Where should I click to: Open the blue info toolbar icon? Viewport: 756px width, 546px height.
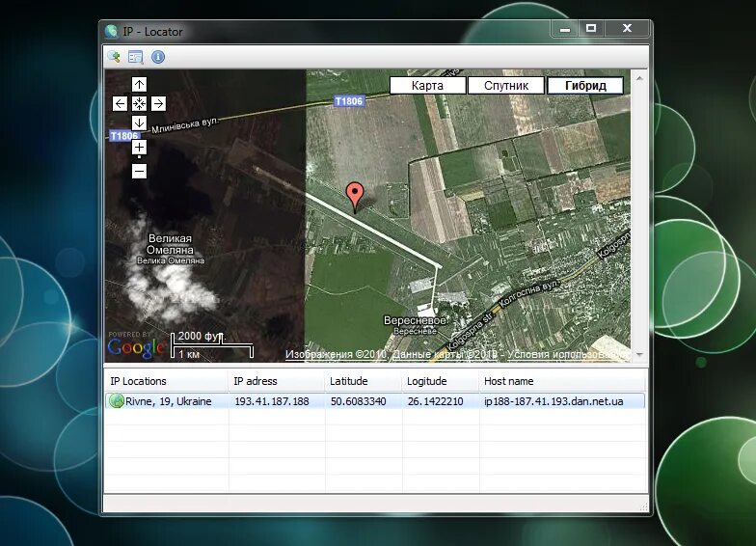[158, 57]
